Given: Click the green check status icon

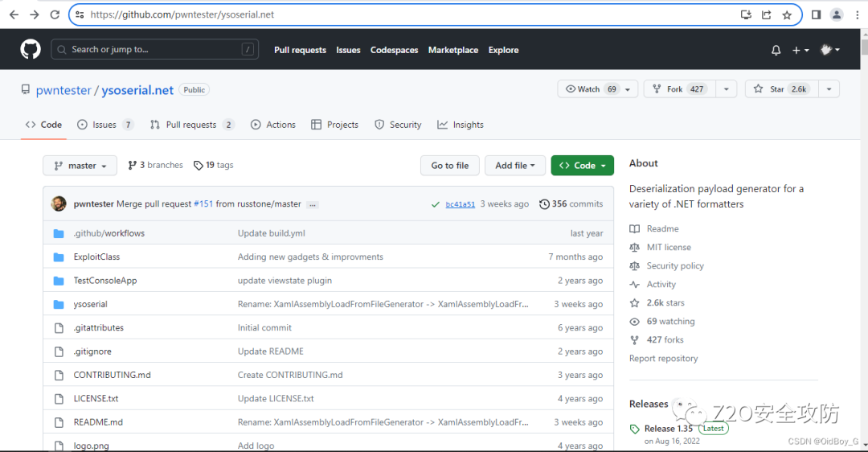Looking at the screenshot, I should click(x=435, y=204).
